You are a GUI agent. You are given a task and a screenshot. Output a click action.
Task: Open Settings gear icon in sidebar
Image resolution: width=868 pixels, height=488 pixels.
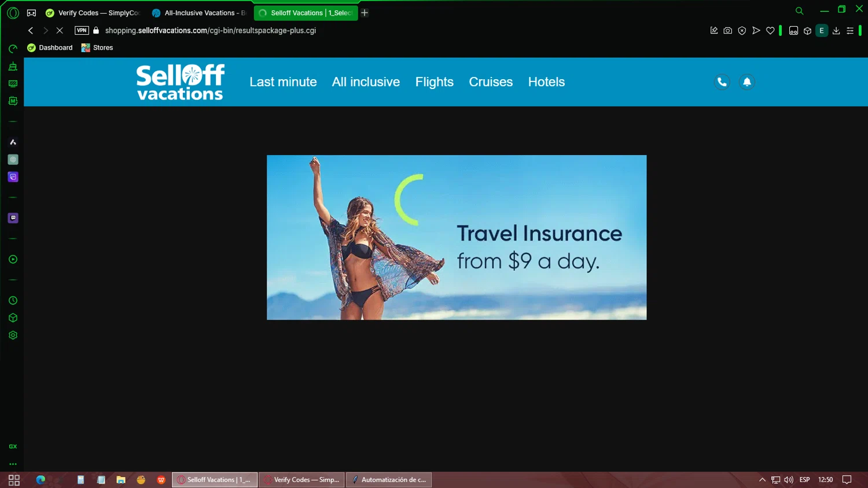(13, 335)
